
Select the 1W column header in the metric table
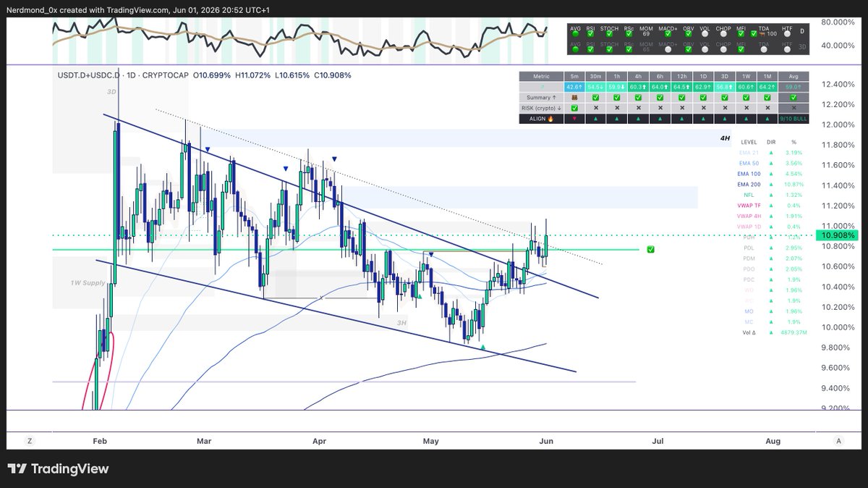point(746,76)
